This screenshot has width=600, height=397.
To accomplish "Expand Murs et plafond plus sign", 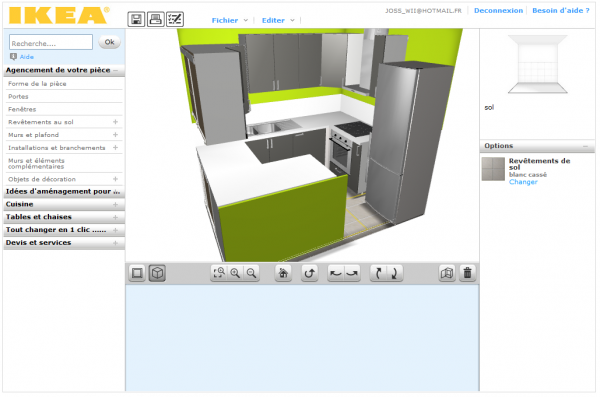I will (x=115, y=135).
